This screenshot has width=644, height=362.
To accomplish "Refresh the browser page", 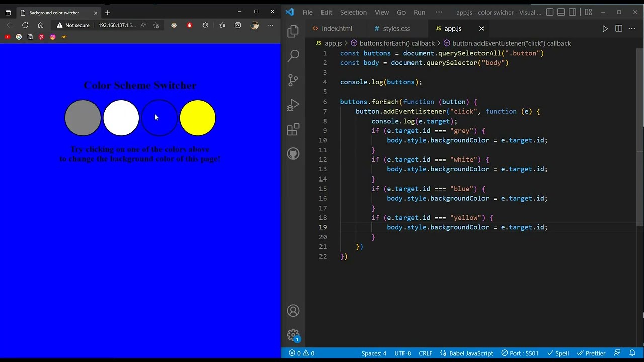I will pyautogui.click(x=25, y=25).
